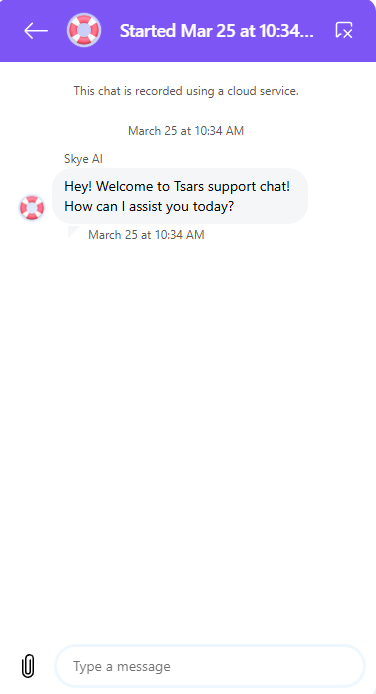Go back using the left arrow icon
Viewport: 376px width, 694px height.
[36, 31]
